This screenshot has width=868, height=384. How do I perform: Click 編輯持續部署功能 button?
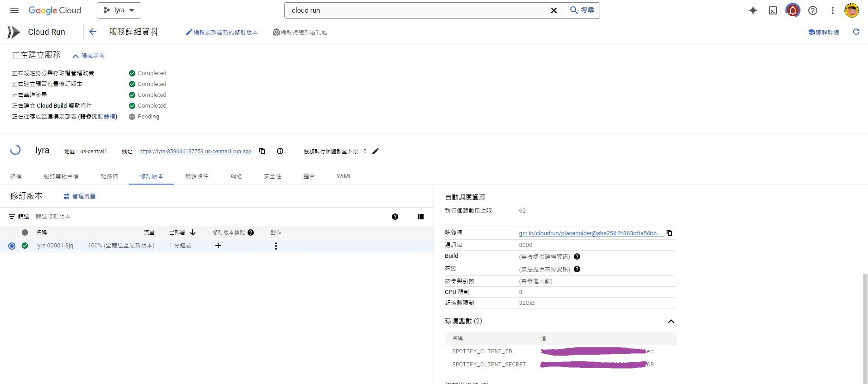pos(300,32)
